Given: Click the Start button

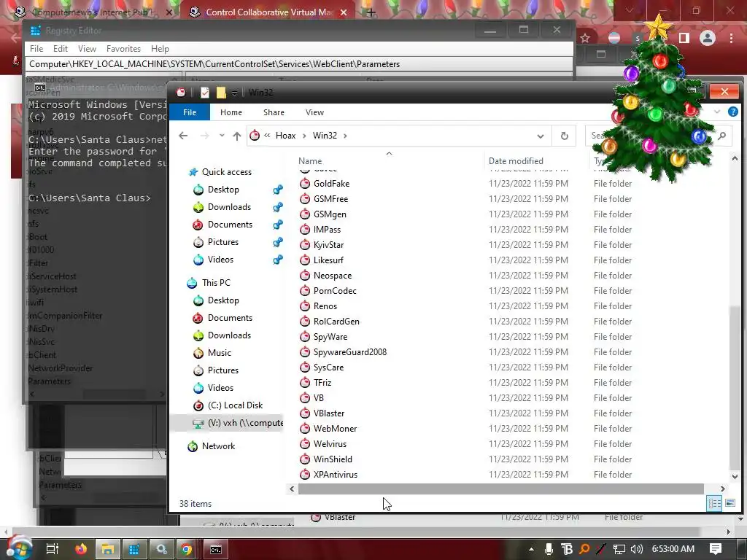Looking at the screenshot, I should coord(18,548).
